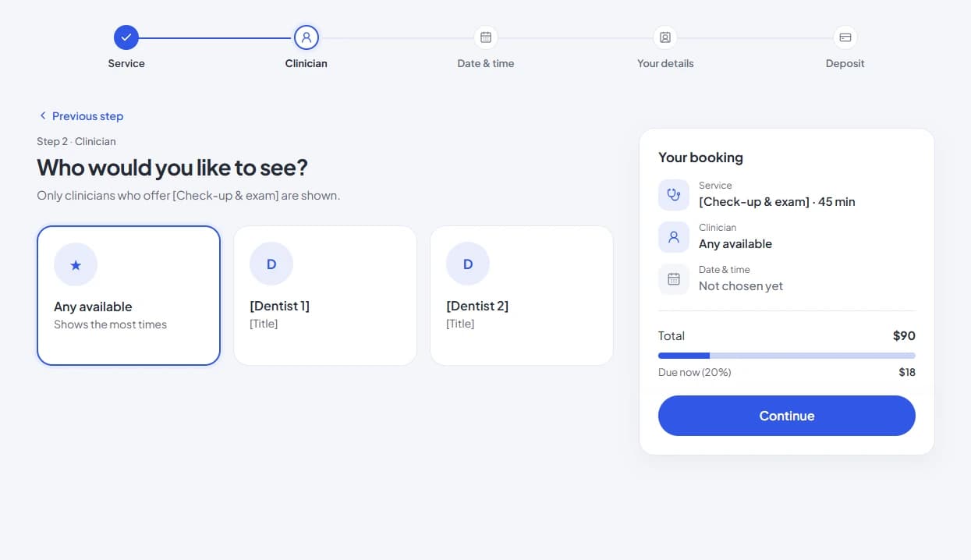
Task: Click the person Clinician icon in booking summary
Action: 674,237
